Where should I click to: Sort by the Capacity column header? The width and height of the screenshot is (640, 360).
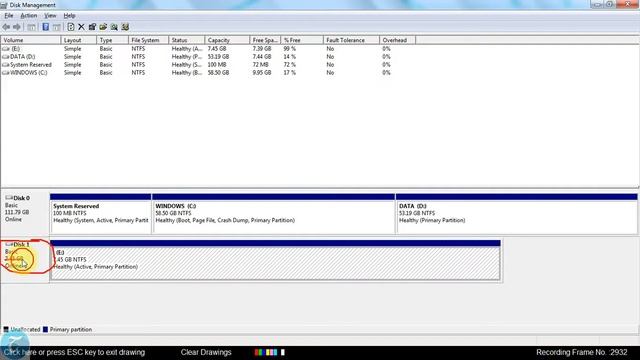[227, 40]
